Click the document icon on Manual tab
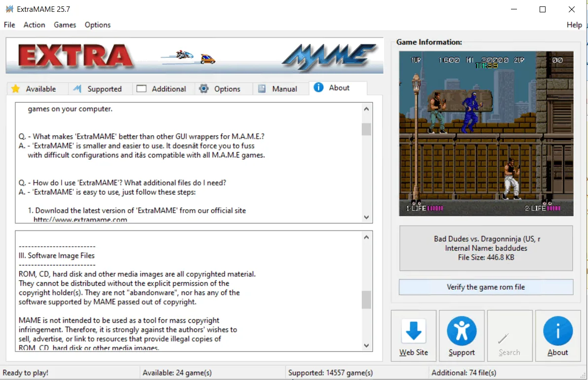Image resolution: width=588 pixels, height=380 pixels. coord(262,89)
